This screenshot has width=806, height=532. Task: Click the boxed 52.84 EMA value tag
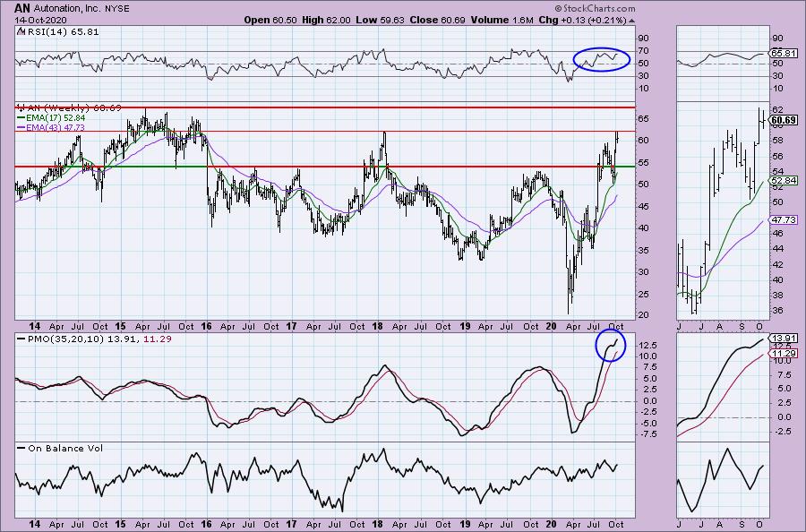[784, 180]
